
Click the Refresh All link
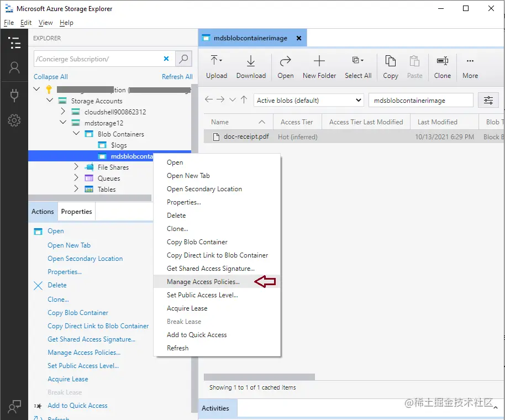pyautogui.click(x=177, y=76)
